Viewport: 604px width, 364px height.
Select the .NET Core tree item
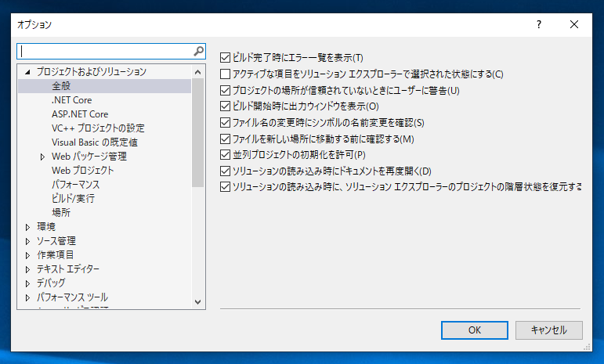point(71,100)
